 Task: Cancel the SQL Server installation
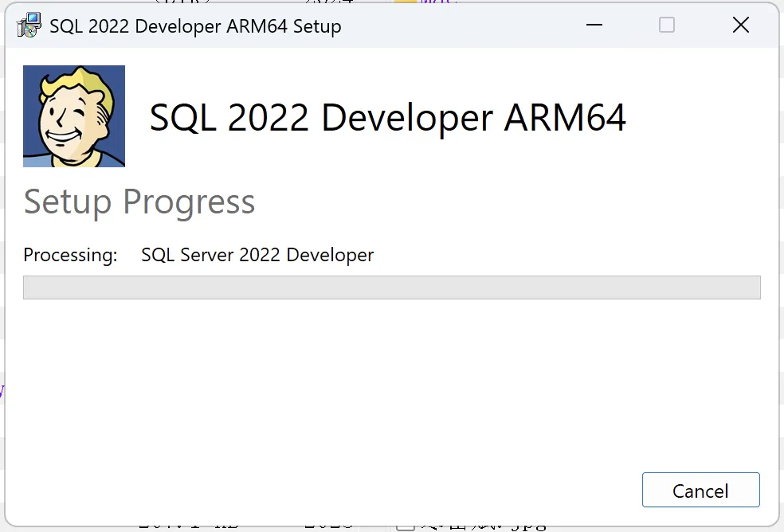700,491
